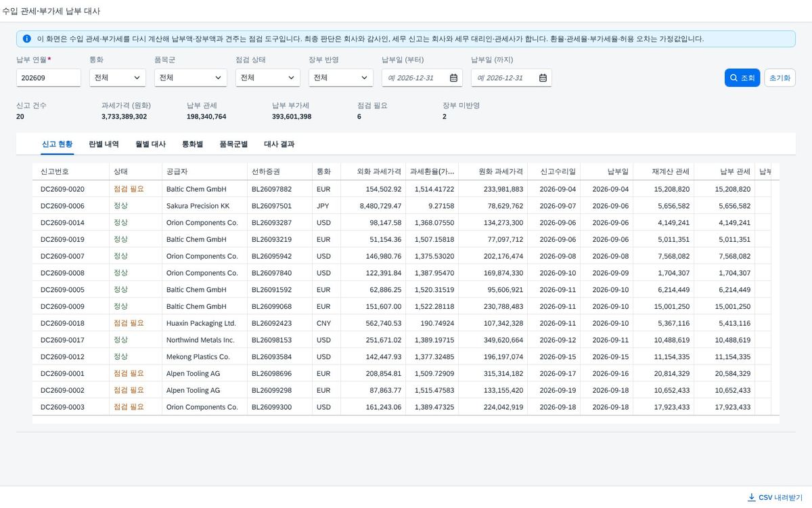Click supplier Huaxin Packaging Ltd.

201,323
